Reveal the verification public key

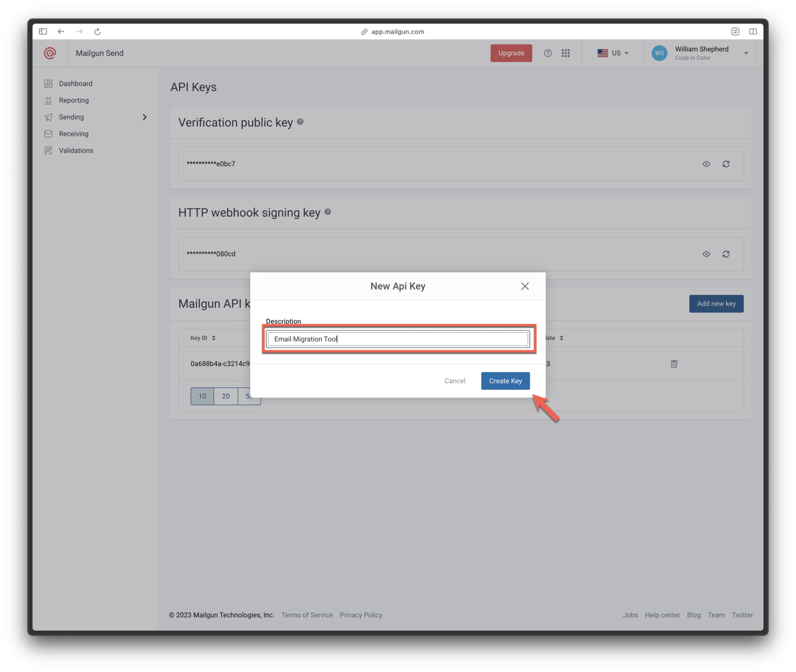click(706, 164)
